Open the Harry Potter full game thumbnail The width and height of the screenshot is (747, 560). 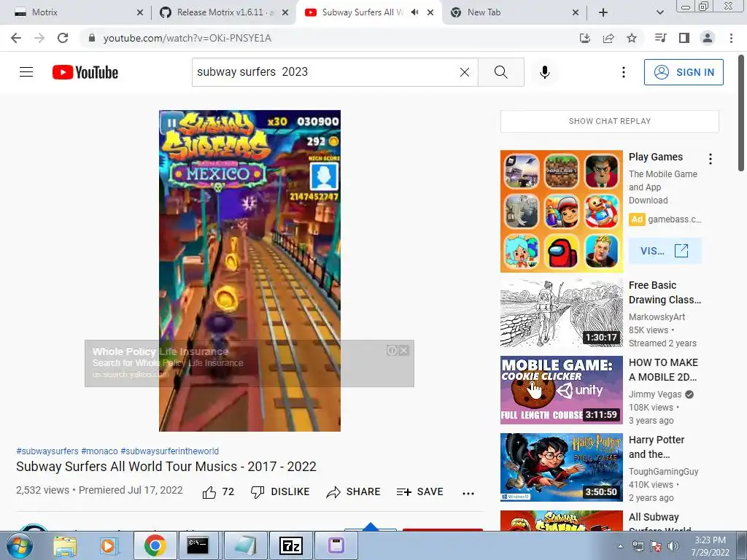(562, 467)
